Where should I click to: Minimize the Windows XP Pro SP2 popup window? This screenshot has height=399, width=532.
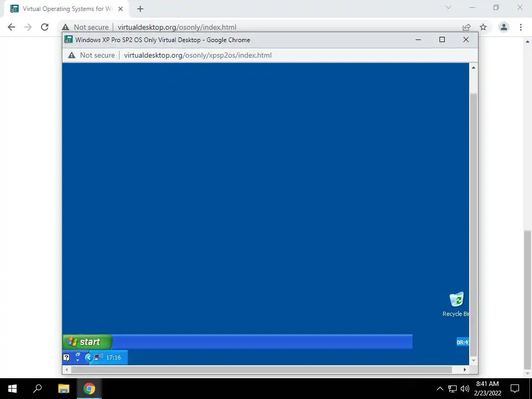click(418, 39)
